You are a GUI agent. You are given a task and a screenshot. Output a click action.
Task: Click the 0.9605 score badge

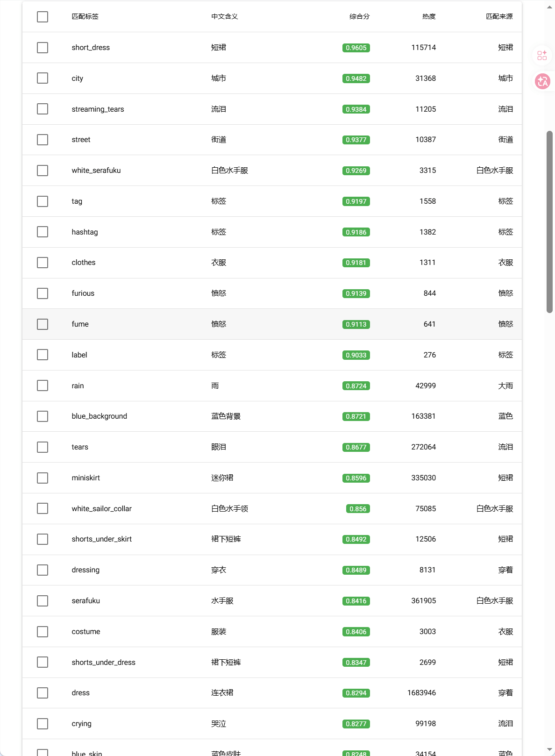tap(356, 48)
